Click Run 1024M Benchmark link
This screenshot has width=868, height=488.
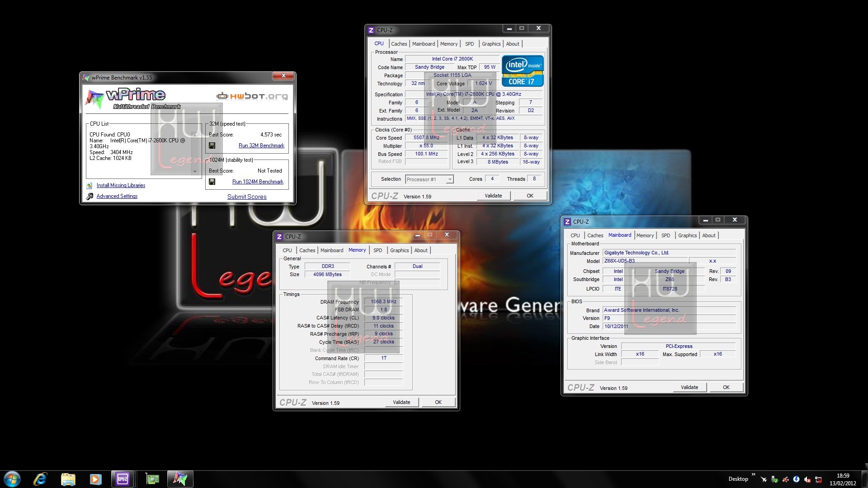258,182
